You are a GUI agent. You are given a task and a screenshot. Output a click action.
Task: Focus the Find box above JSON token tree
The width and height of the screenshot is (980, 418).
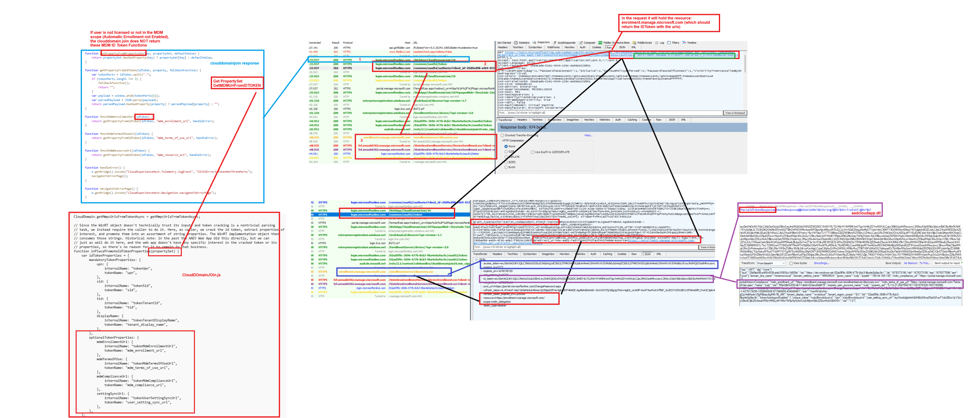coord(586,247)
